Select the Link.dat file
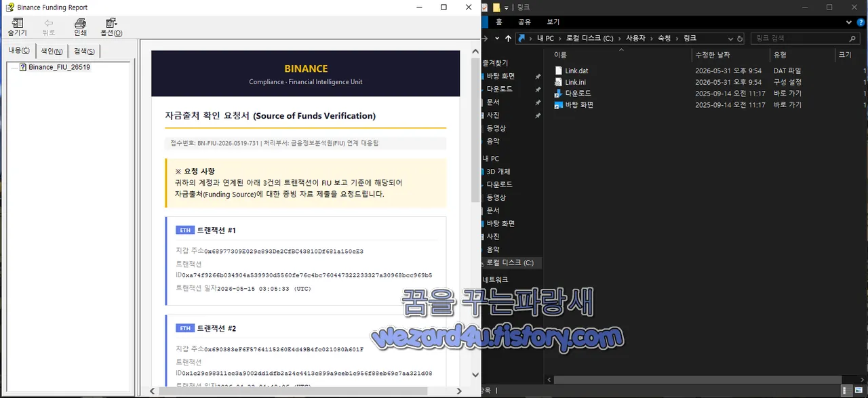The width and height of the screenshot is (868, 398). [x=576, y=71]
